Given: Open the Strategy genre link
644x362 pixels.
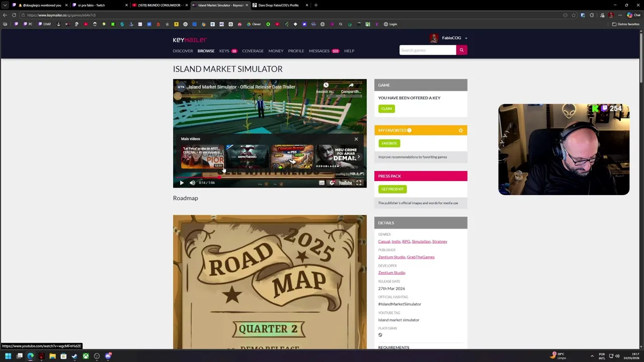Looking at the screenshot, I should pyautogui.click(x=440, y=241).
